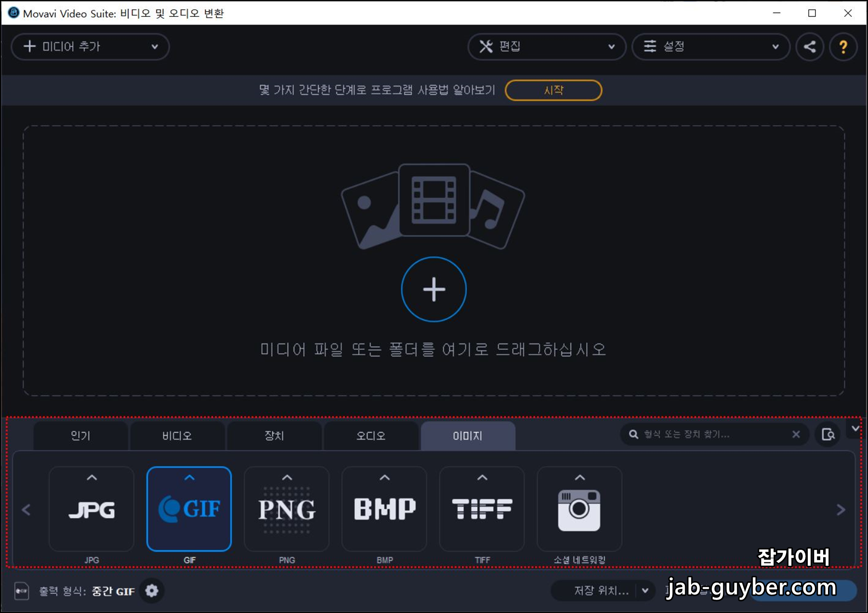
Task: Switch to the 인기 tab
Action: 81,436
